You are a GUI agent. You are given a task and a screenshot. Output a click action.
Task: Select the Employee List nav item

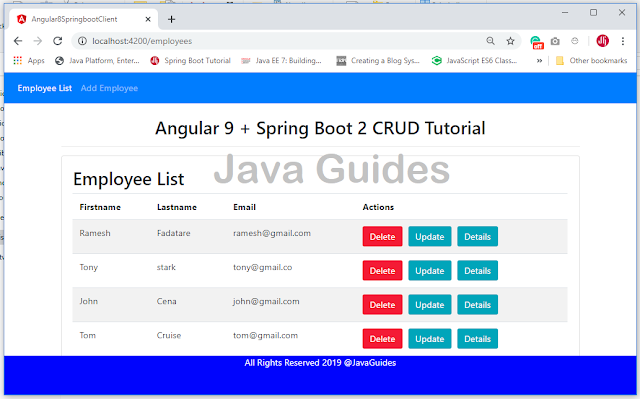(44, 88)
